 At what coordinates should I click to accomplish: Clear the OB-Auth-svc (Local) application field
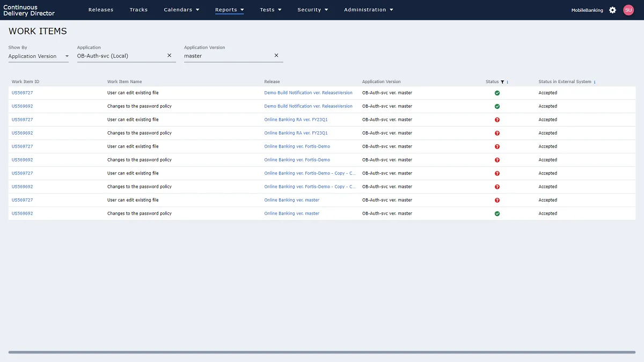coord(170,55)
